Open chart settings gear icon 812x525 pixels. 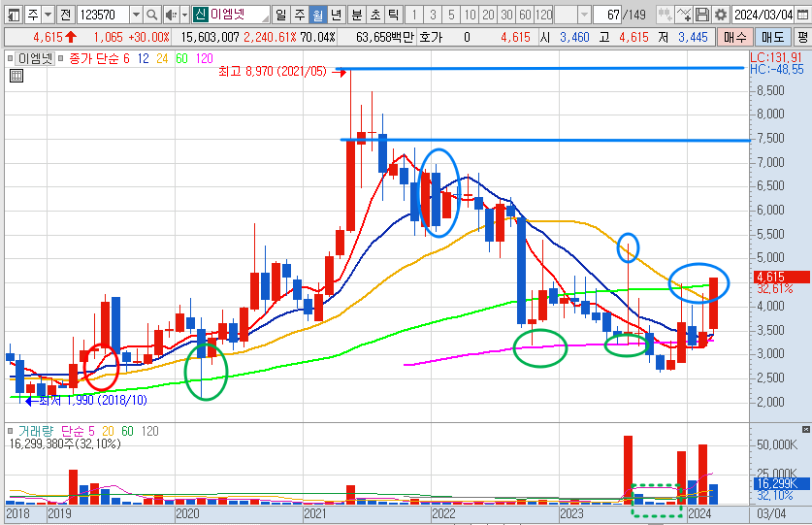(721, 15)
